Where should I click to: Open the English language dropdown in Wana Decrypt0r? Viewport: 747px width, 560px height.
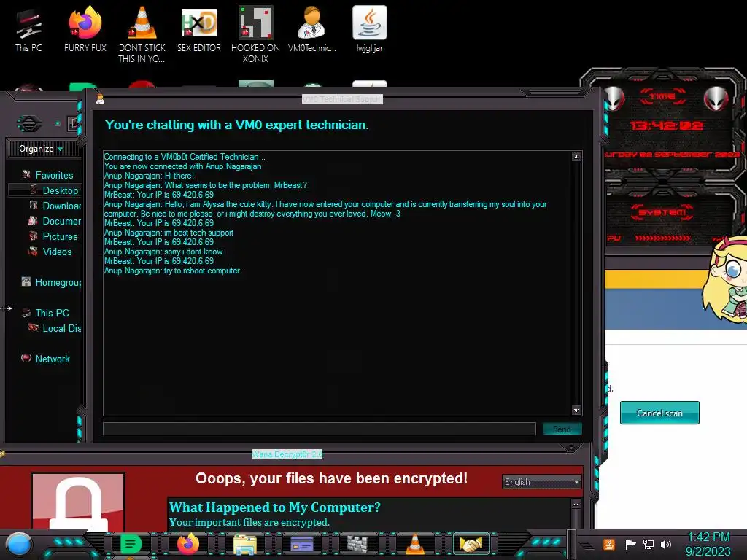542,482
